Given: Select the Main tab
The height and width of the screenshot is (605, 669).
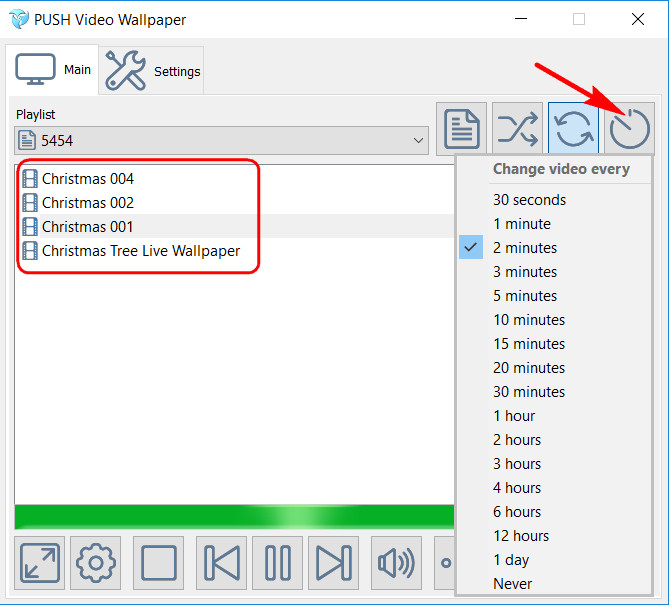Looking at the screenshot, I should (52, 70).
